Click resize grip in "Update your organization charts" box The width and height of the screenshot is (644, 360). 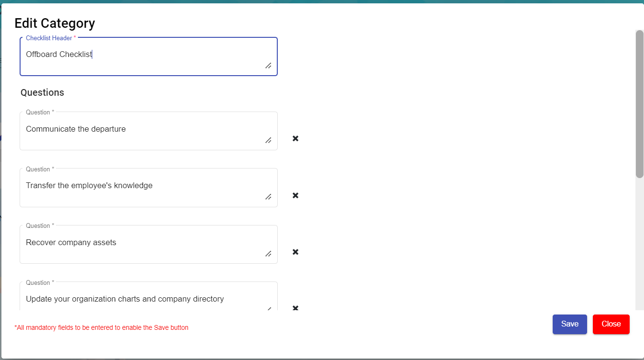[268, 309]
